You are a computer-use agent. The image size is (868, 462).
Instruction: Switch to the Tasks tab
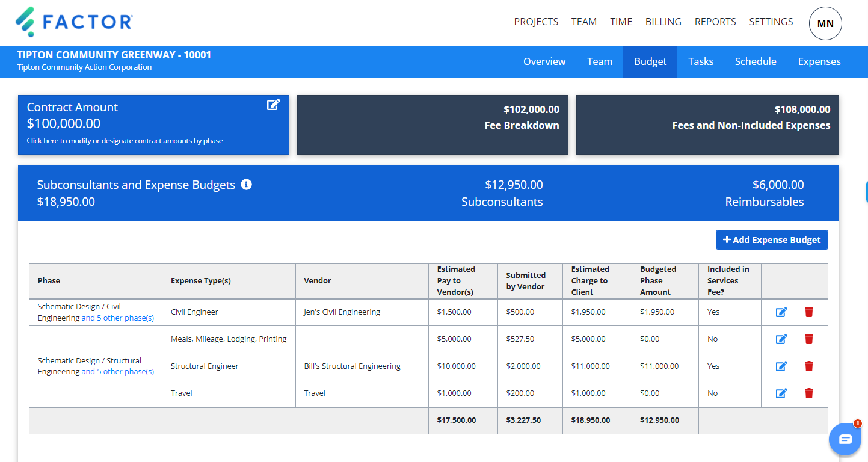pyautogui.click(x=700, y=61)
